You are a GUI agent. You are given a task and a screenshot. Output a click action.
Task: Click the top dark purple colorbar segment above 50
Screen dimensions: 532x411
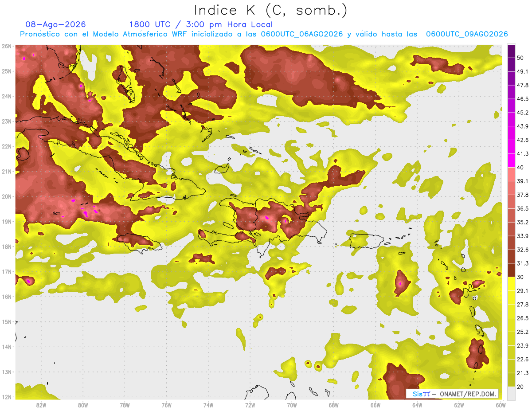coord(511,51)
